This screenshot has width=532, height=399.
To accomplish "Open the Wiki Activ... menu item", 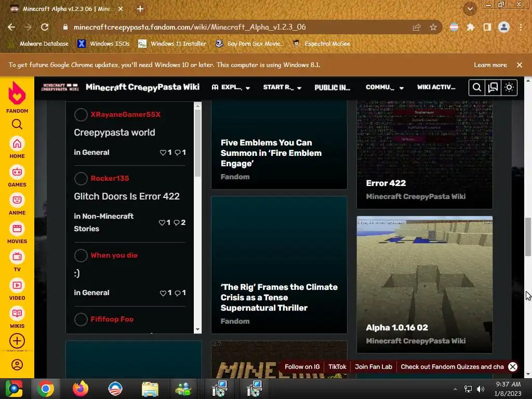I will (x=436, y=87).
